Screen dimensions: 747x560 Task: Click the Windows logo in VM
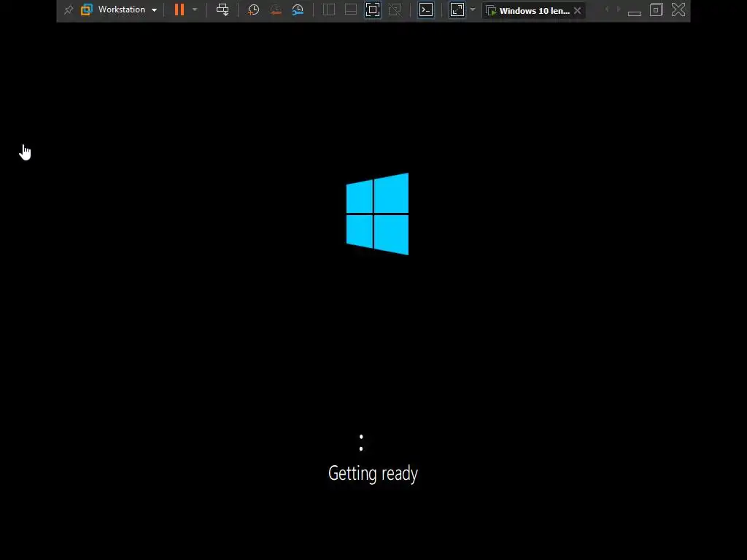(x=377, y=214)
